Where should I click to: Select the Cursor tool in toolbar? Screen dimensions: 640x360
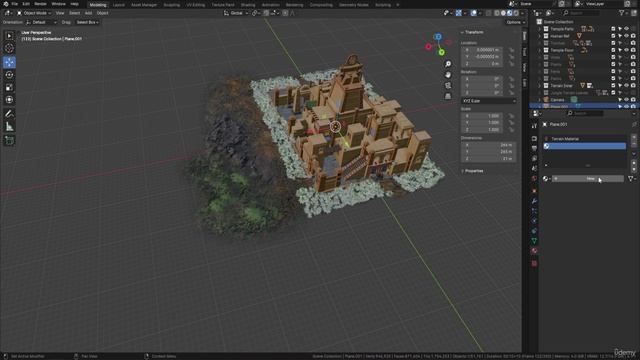(x=9, y=48)
